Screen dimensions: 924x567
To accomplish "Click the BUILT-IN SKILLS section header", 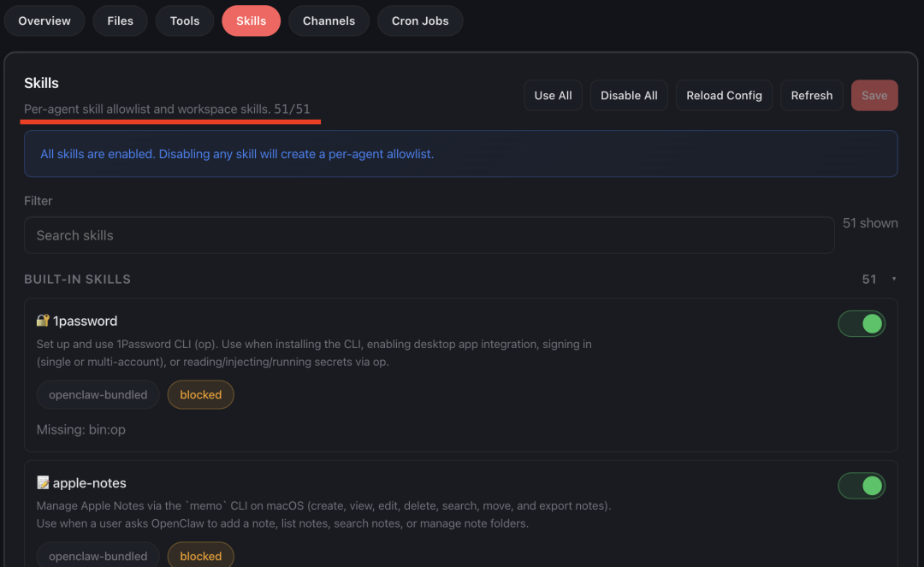I will click(78, 280).
